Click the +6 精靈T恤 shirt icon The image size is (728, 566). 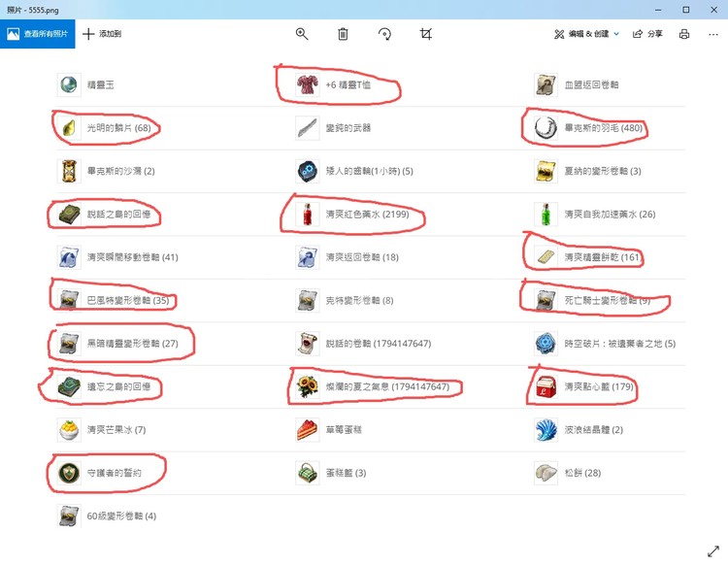tap(308, 85)
